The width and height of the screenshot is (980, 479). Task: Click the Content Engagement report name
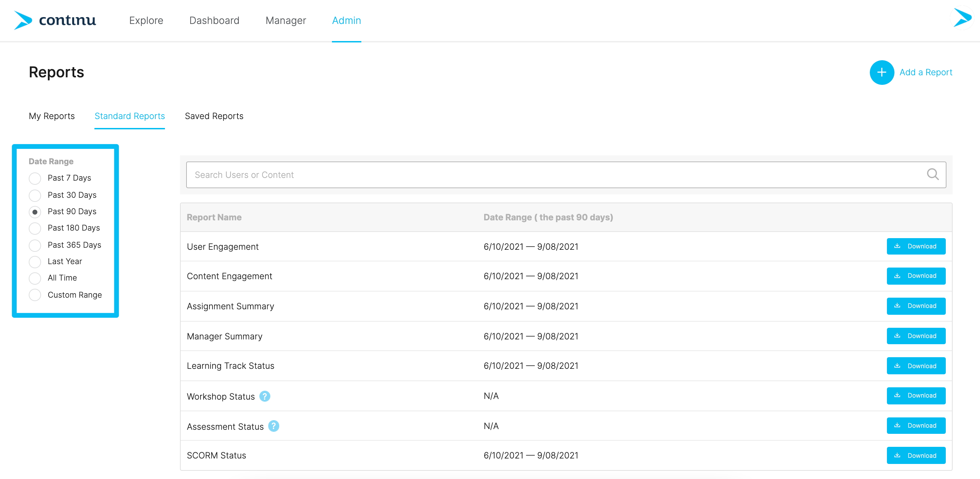pos(229,276)
